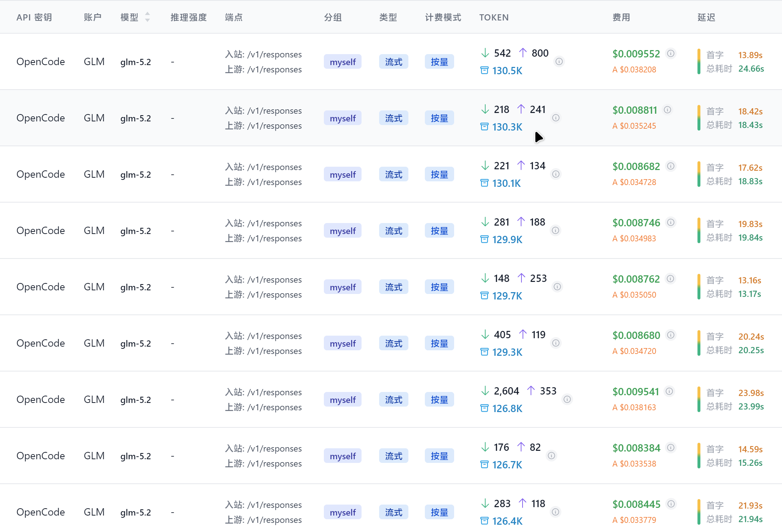Click 按量 tag in the $0.008682 row
Screen dimensions: 782x532
439,174
